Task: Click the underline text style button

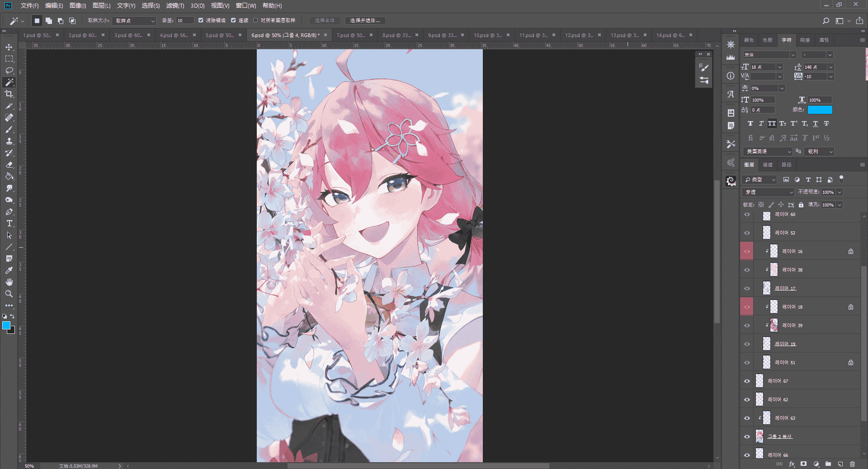Action: point(816,124)
